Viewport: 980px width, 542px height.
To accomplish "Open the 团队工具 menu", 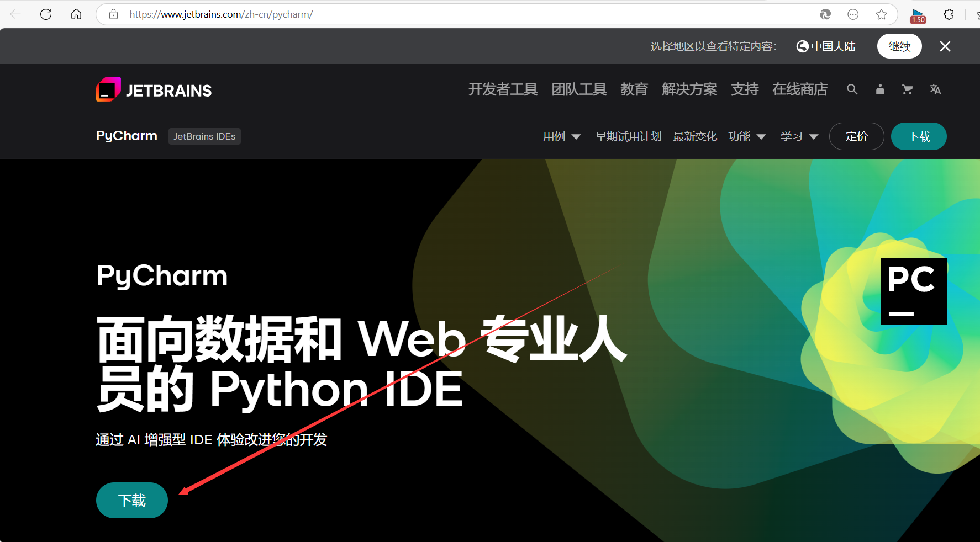I will 579,89.
